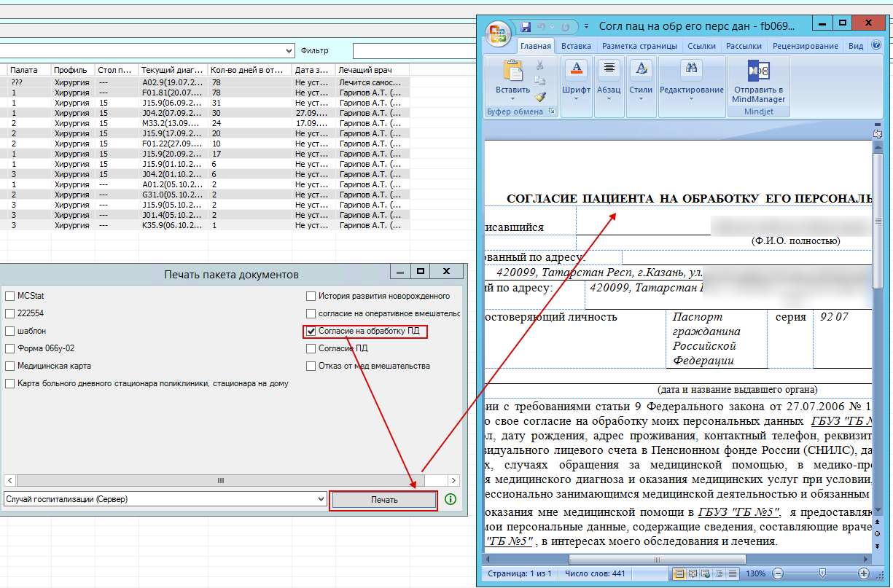Tick the Форма 066у-02 checkbox
Screen dimensions: 893x588
click(x=9, y=348)
